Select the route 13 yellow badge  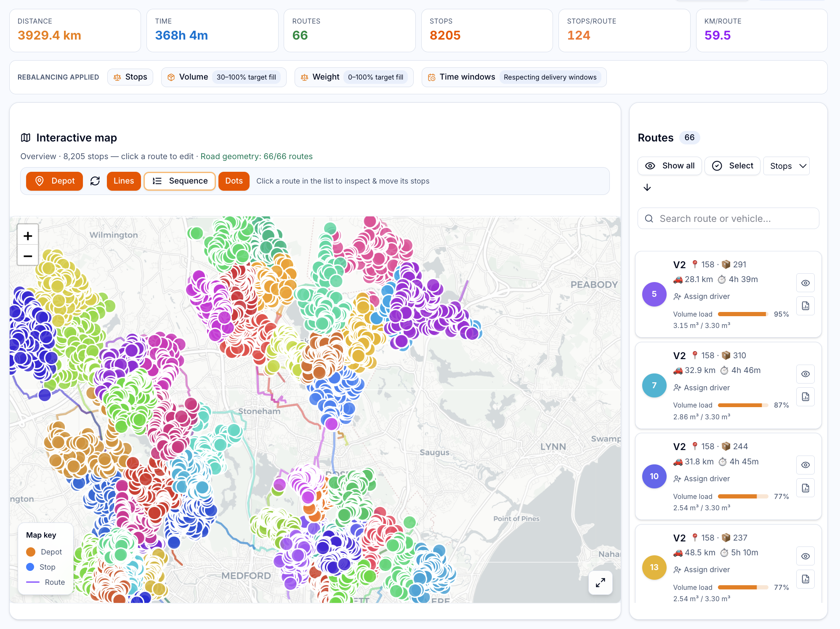click(x=654, y=567)
